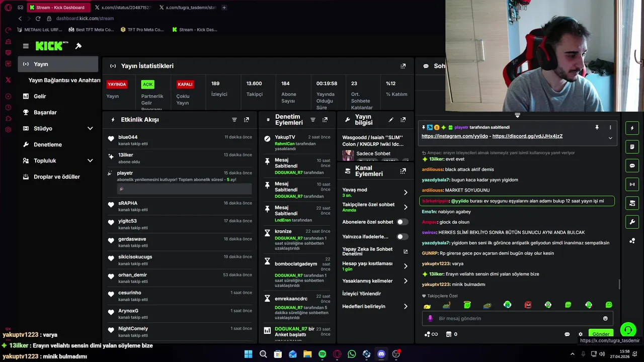
Task: Click the wrench icon in right sidebar
Action: pos(632,222)
